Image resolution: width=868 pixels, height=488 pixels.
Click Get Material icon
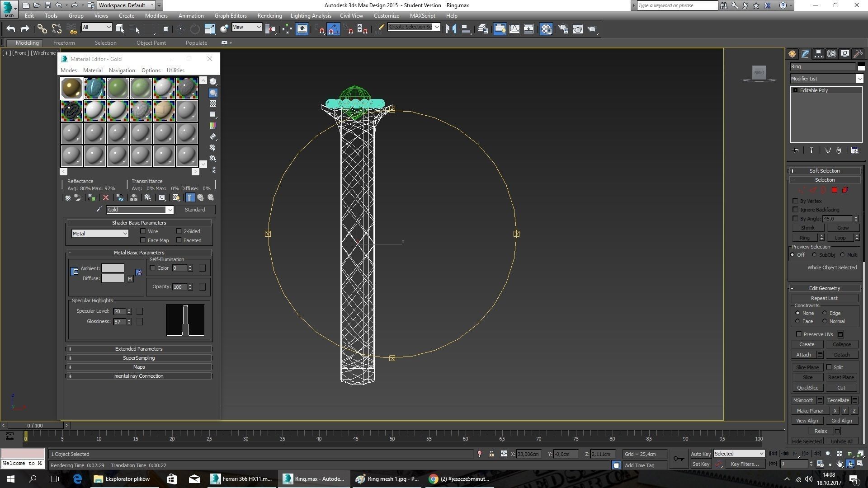tap(68, 197)
